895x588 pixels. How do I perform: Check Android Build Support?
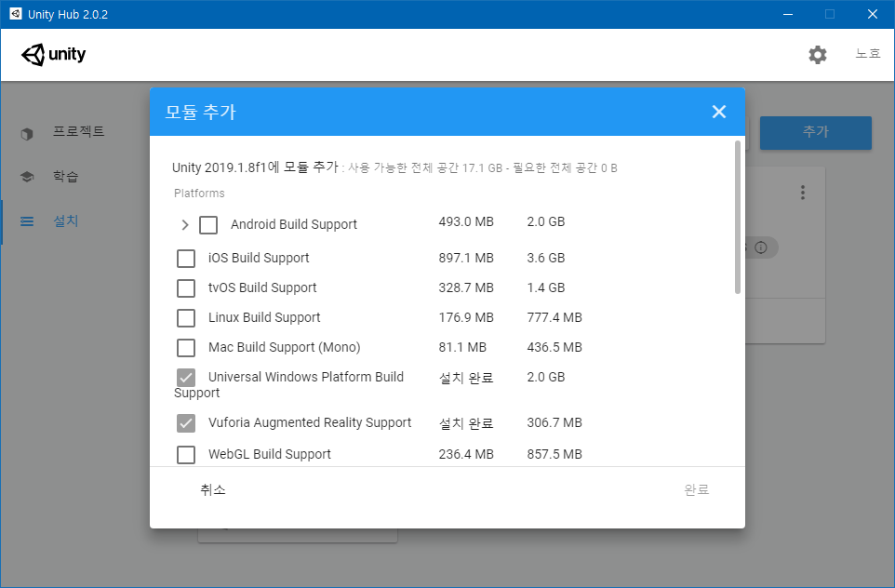click(208, 225)
